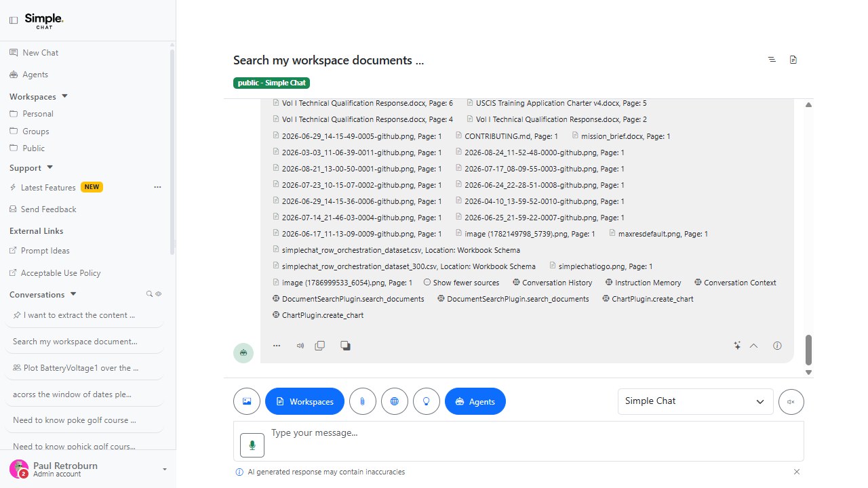Screen dimensions: 868x488
Task: Open the pinned 'I want to extract the content' conversation
Action: pyautogui.click(x=84, y=315)
